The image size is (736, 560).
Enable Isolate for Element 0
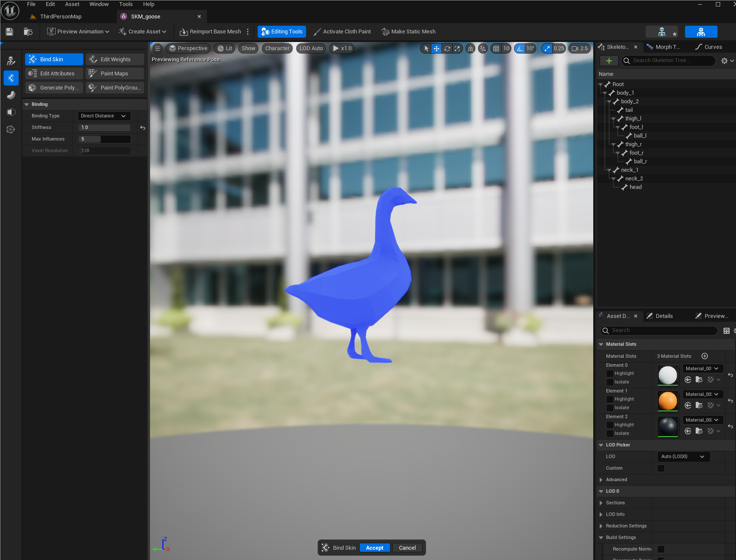coord(610,382)
